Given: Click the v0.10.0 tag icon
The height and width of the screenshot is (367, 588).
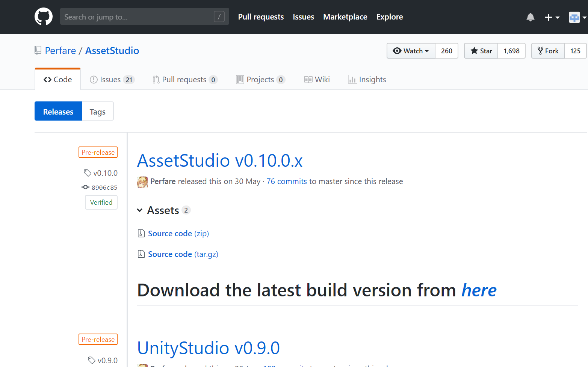Looking at the screenshot, I should pyautogui.click(x=88, y=173).
